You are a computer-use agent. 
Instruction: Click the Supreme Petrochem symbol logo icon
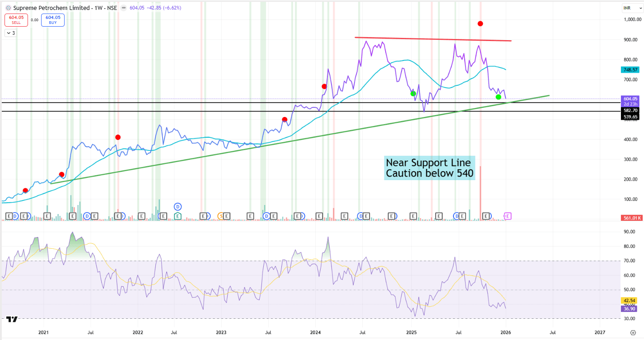pyautogui.click(x=9, y=8)
